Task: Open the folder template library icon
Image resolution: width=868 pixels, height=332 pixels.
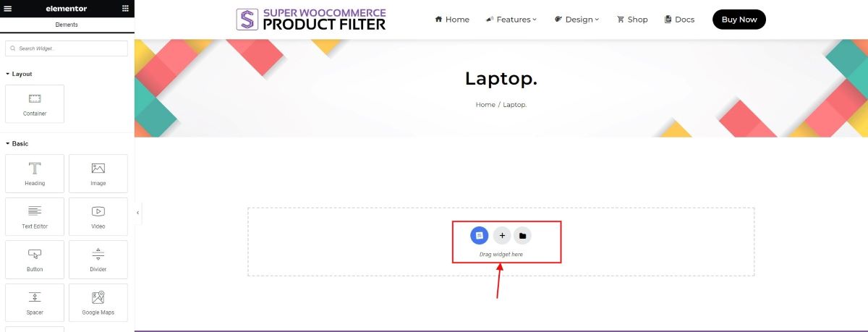Action: (x=522, y=236)
